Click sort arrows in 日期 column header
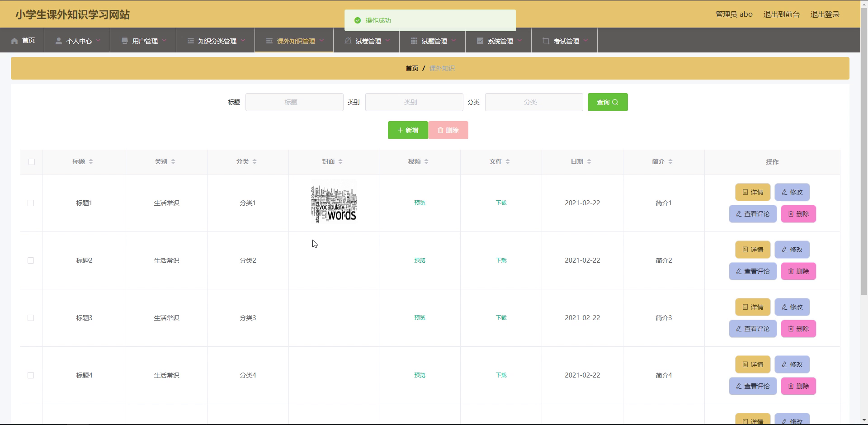868x425 pixels. click(x=589, y=161)
